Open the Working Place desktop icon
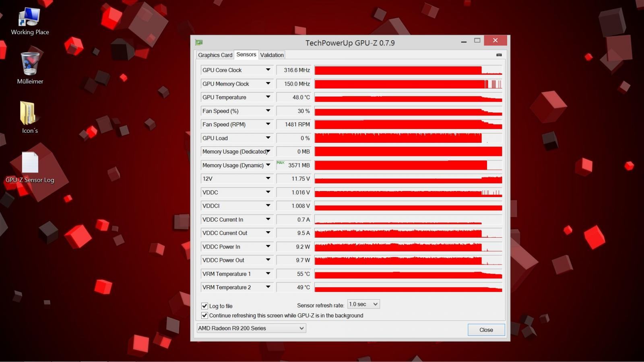Screen dimensions: 644x362 click(30, 22)
